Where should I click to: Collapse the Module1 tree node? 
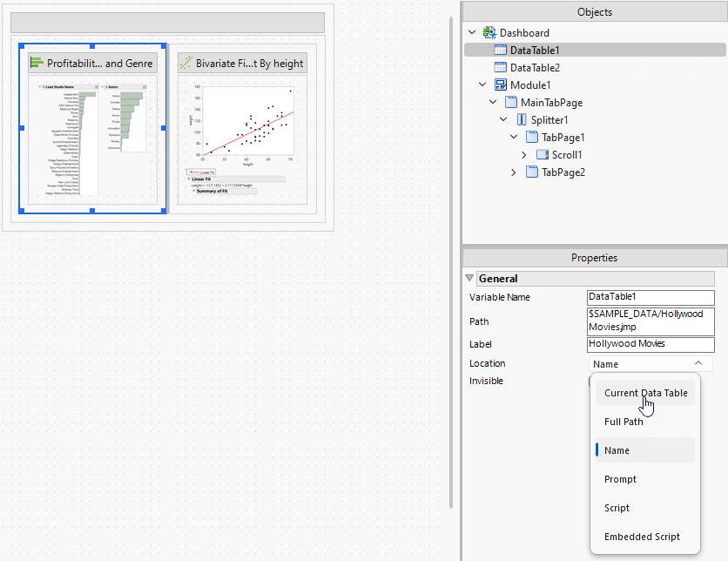(x=482, y=85)
